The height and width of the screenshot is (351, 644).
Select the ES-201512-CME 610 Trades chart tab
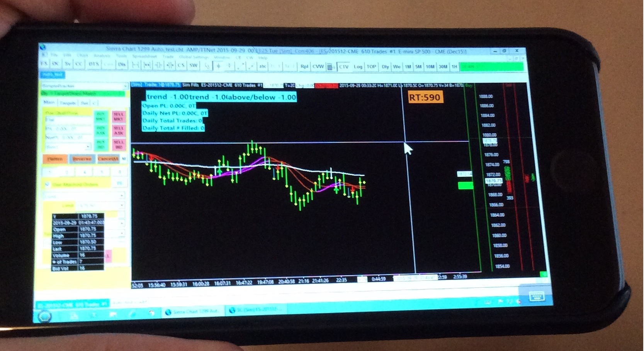72,304
